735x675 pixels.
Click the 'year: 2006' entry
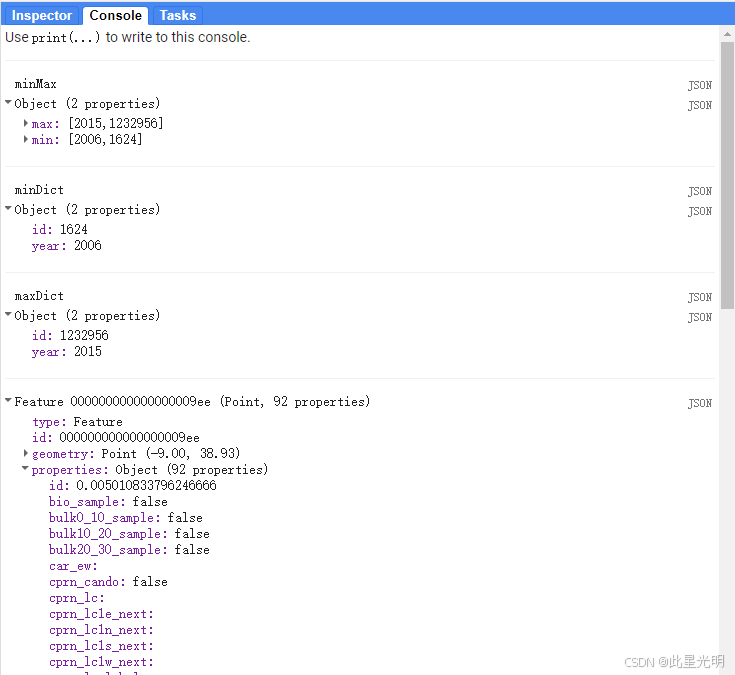click(x=67, y=246)
